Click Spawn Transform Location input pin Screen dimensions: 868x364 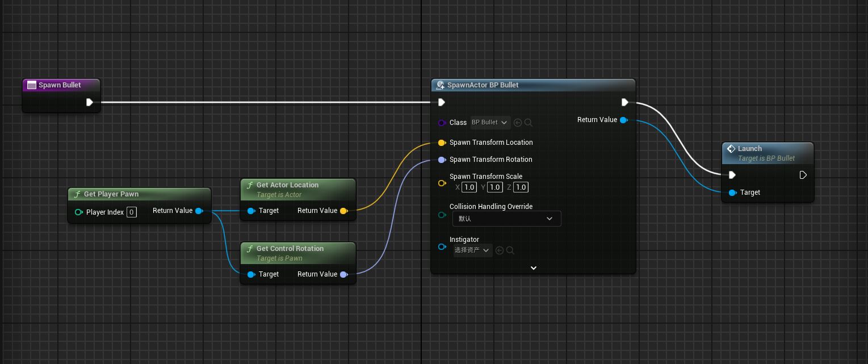(x=442, y=143)
